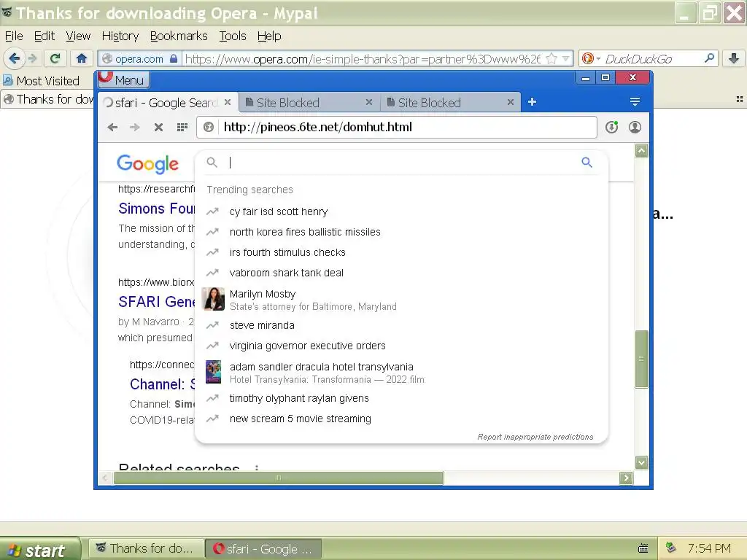The width and height of the screenshot is (747, 560).
Task: Open the Edit menu
Action: (x=44, y=36)
